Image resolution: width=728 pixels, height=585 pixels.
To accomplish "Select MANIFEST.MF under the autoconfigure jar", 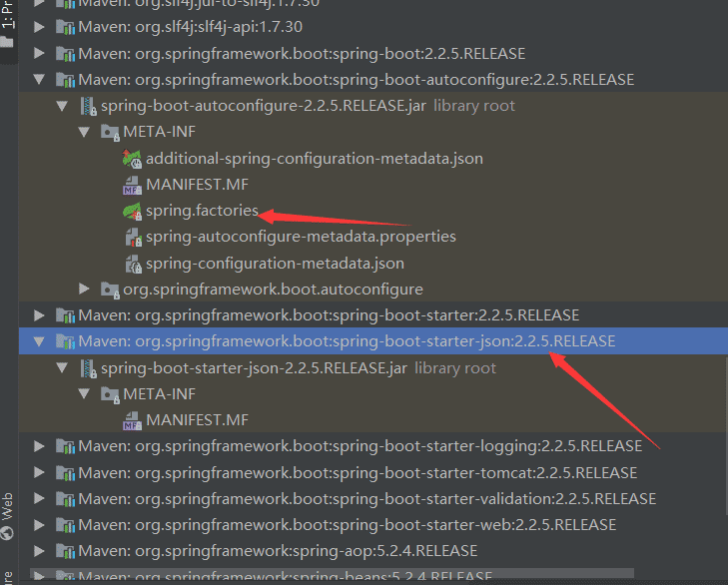I will pos(197,185).
